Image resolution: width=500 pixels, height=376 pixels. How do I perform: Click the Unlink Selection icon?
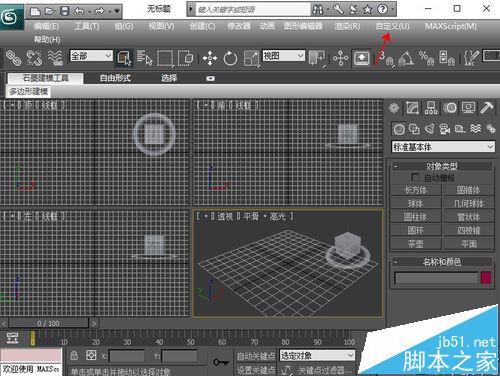34,58
